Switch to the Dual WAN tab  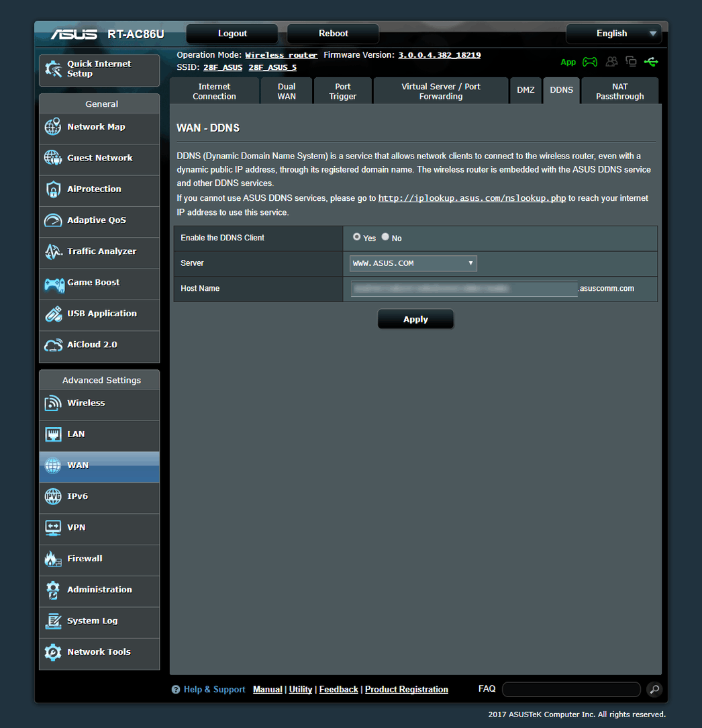coord(287,91)
